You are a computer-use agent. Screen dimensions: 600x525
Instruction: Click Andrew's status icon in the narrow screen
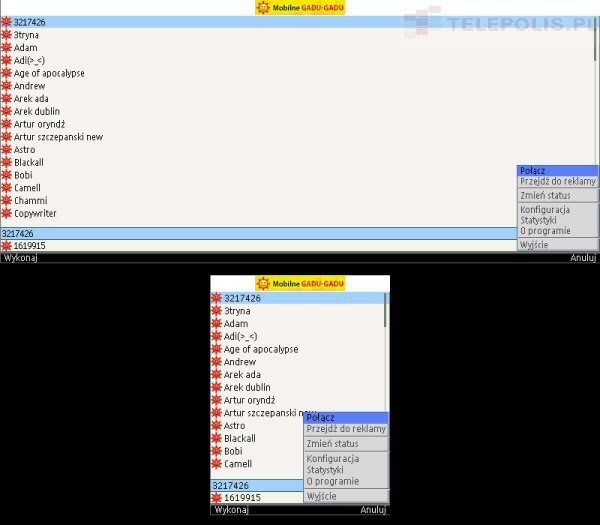tap(217, 362)
